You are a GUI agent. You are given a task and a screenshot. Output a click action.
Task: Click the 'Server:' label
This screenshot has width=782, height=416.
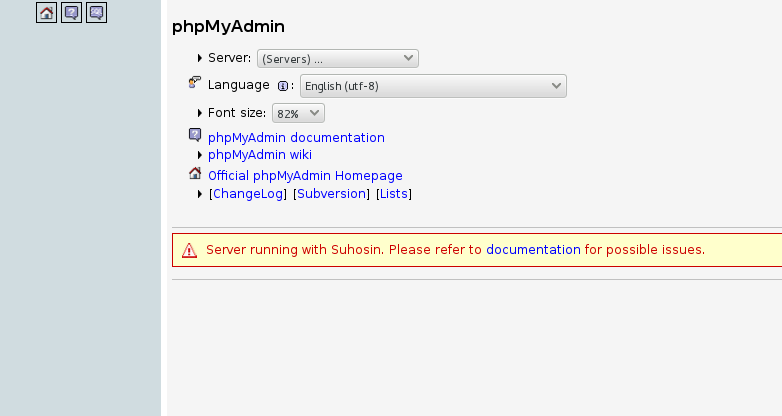229,58
